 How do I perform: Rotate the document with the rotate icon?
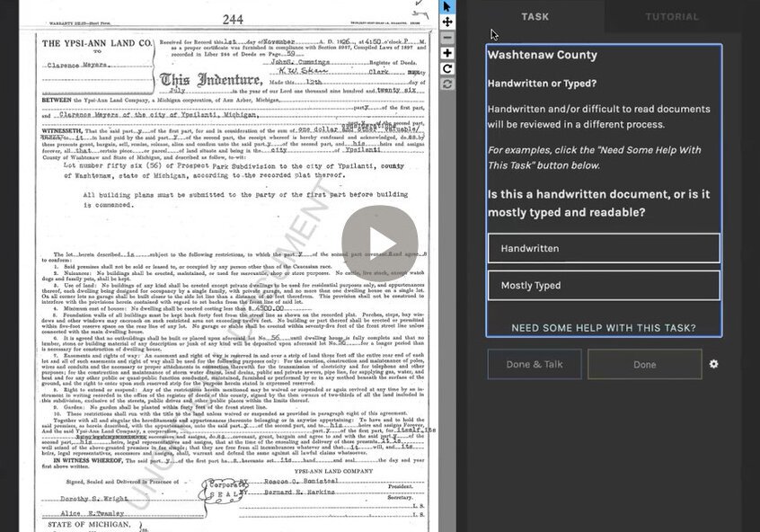(x=447, y=68)
